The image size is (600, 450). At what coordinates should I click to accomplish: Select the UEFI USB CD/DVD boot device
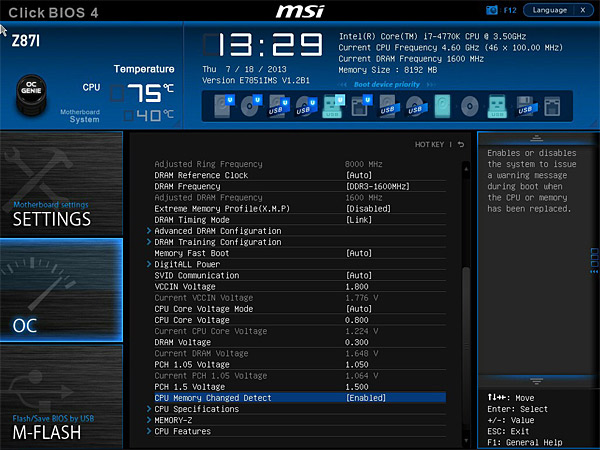[306, 106]
